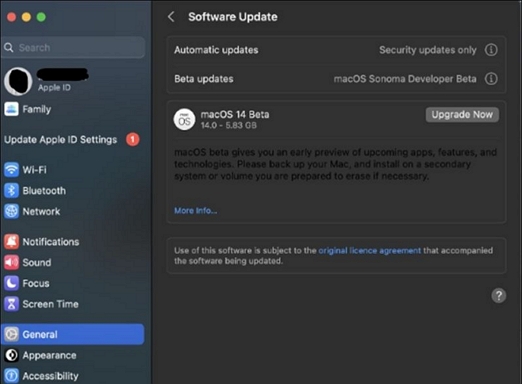Click the Appearance icon in sidebar

(x=11, y=355)
